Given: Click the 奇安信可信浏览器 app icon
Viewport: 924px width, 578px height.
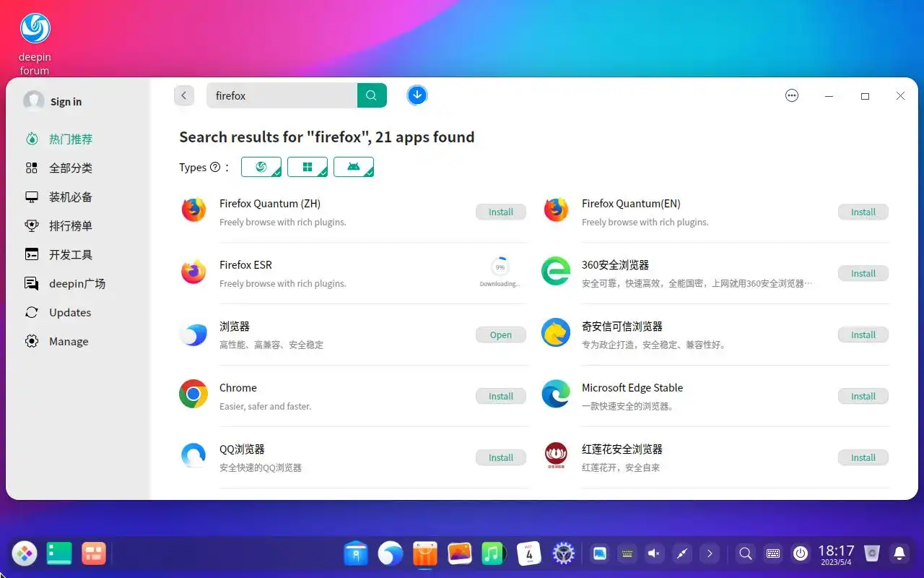Looking at the screenshot, I should 556,333.
